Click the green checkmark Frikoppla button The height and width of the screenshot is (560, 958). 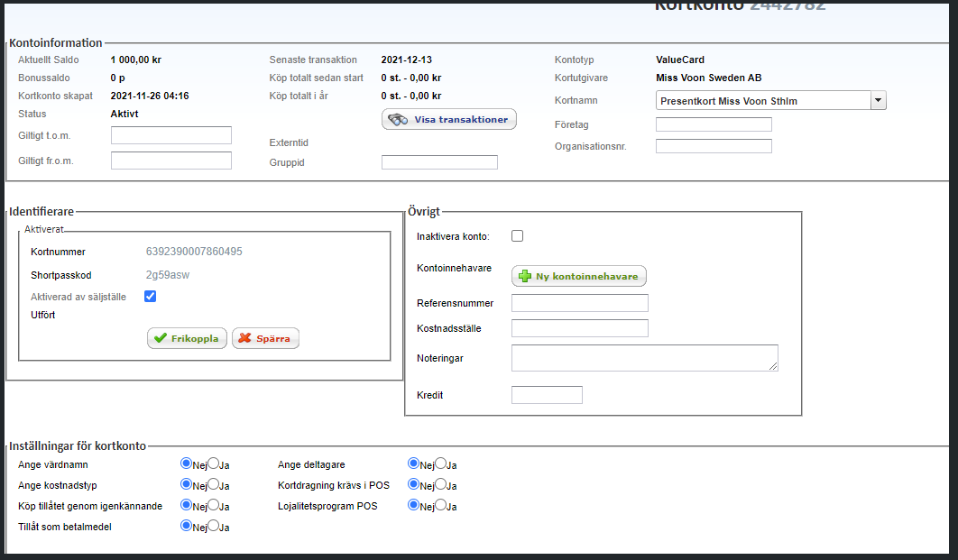[187, 338]
